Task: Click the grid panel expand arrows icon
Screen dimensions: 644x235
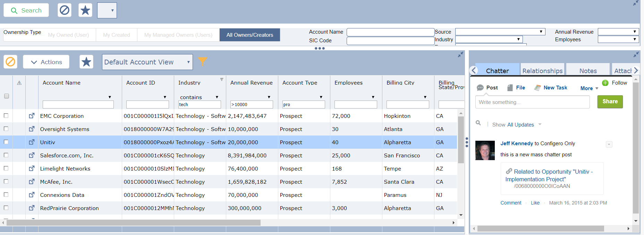Action: tap(460, 55)
